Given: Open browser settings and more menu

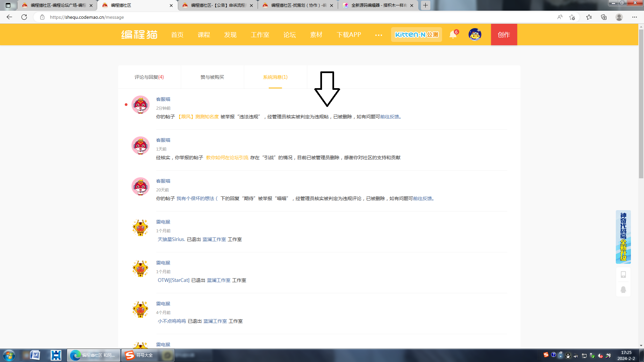Looking at the screenshot, I should point(635,17).
